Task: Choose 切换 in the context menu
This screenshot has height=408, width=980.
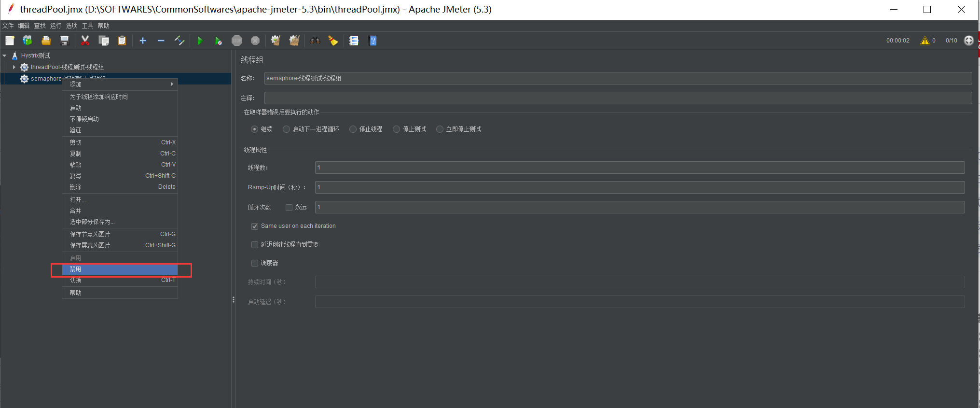Action: pos(120,281)
